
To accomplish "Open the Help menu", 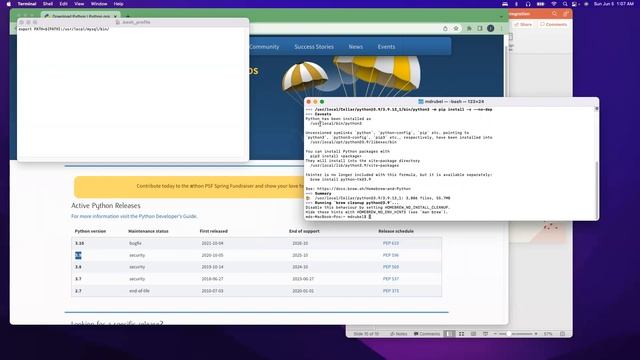I will 118,4.
